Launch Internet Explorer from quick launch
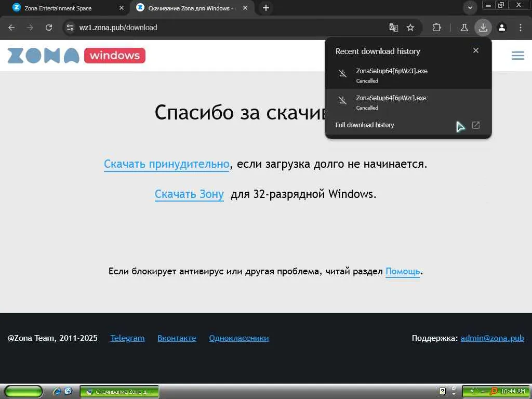 click(x=57, y=392)
